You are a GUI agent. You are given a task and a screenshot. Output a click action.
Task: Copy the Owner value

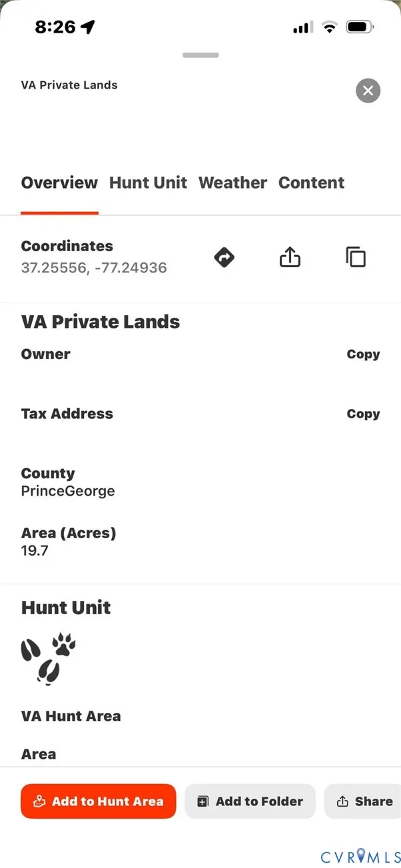pos(363,354)
